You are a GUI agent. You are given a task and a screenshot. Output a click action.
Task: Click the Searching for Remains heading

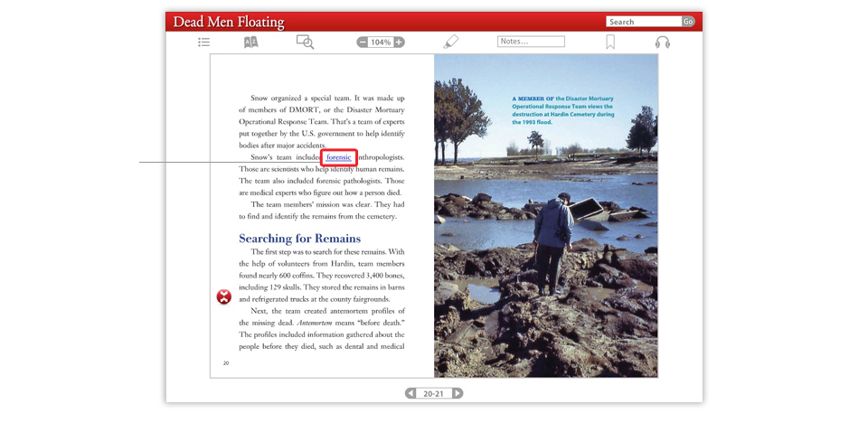click(x=299, y=239)
